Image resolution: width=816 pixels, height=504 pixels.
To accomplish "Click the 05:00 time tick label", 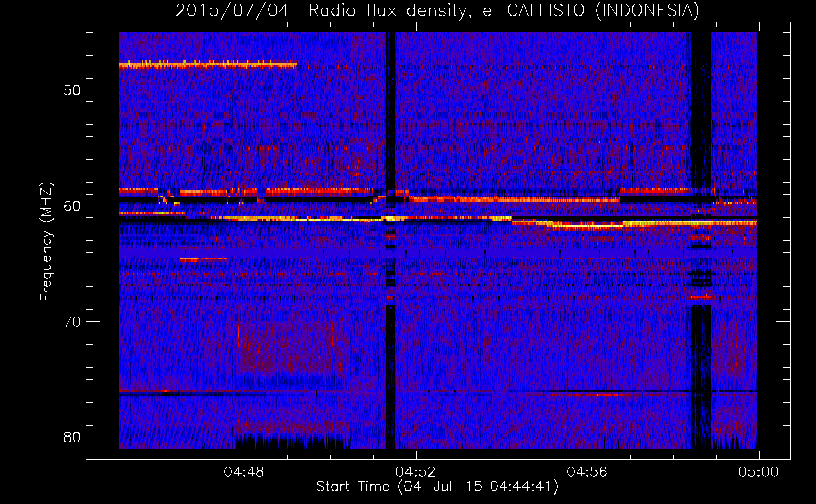I will pos(759,472).
